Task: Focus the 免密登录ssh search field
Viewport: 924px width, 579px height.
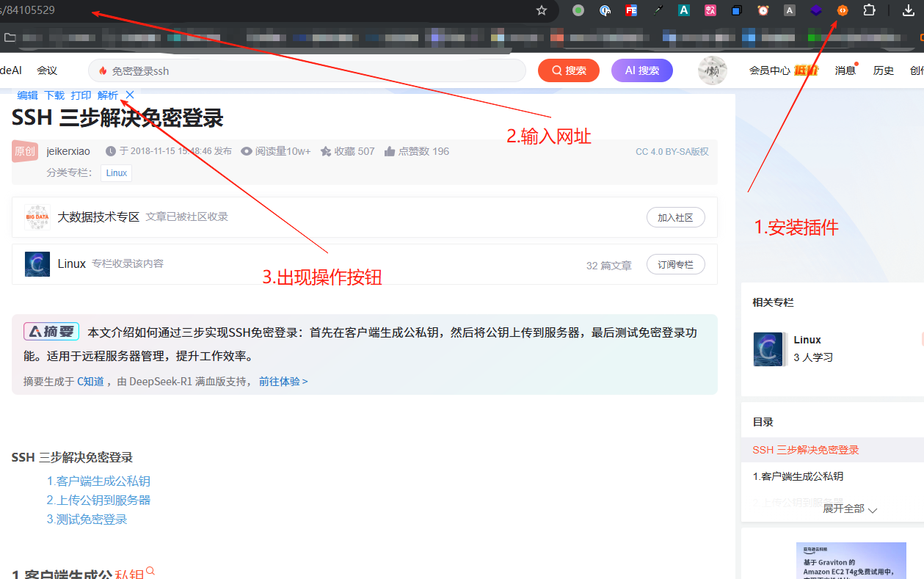Action: click(x=307, y=70)
